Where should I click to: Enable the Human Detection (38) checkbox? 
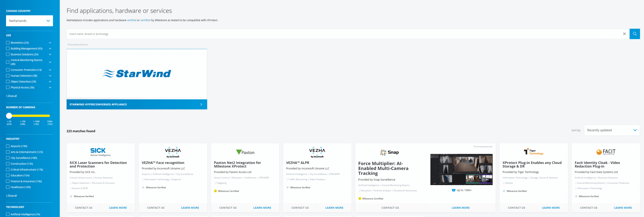coord(8,76)
